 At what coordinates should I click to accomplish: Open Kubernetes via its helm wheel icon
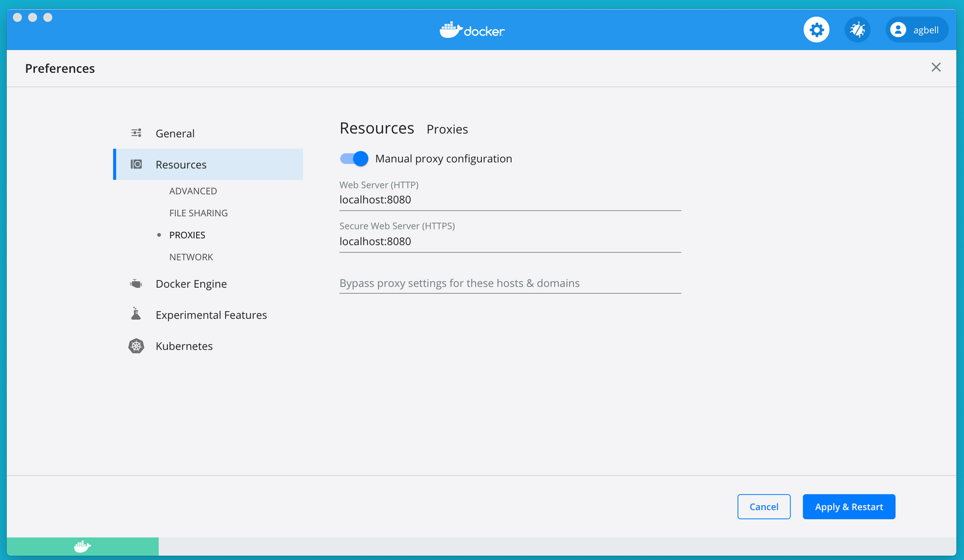(x=136, y=346)
